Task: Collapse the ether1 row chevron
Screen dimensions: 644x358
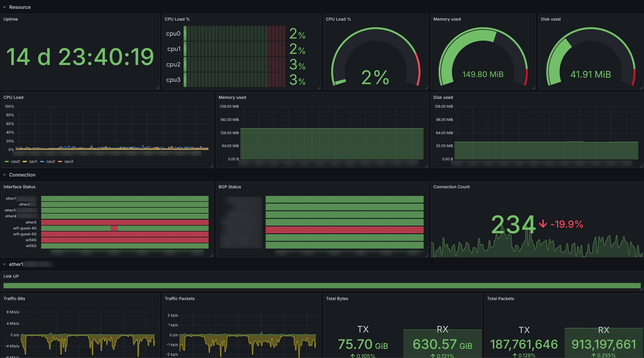Action: pyautogui.click(x=4, y=264)
